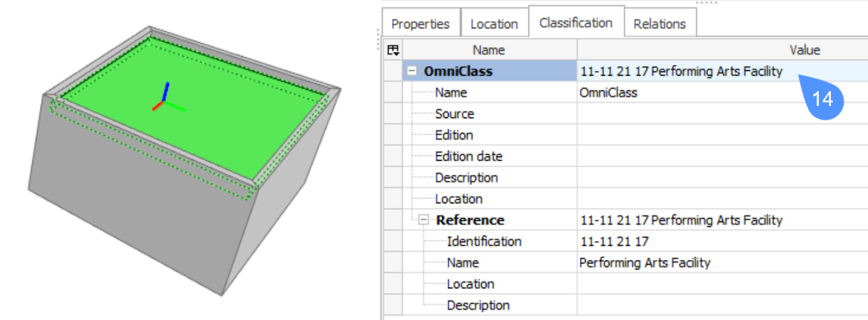Image resolution: width=868 pixels, height=320 pixels.
Task: Collapse the OmniClass tree node
Action: 412,72
